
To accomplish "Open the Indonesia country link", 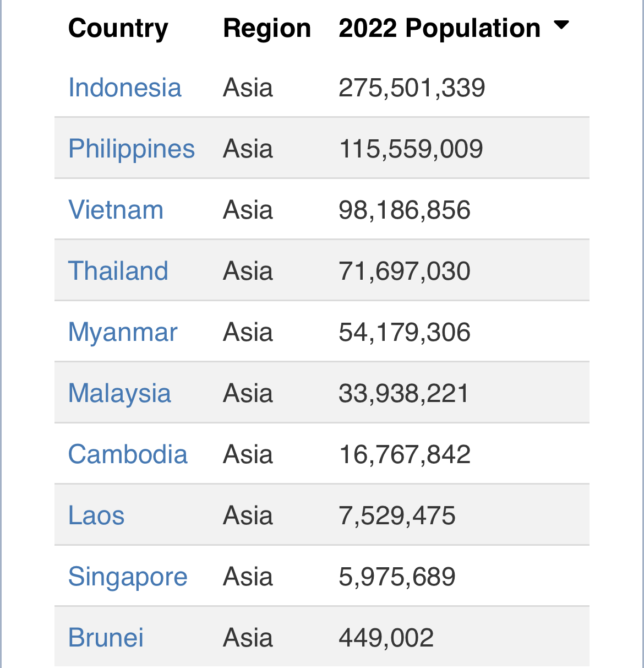I will pyautogui.click(x=124, y=88).
